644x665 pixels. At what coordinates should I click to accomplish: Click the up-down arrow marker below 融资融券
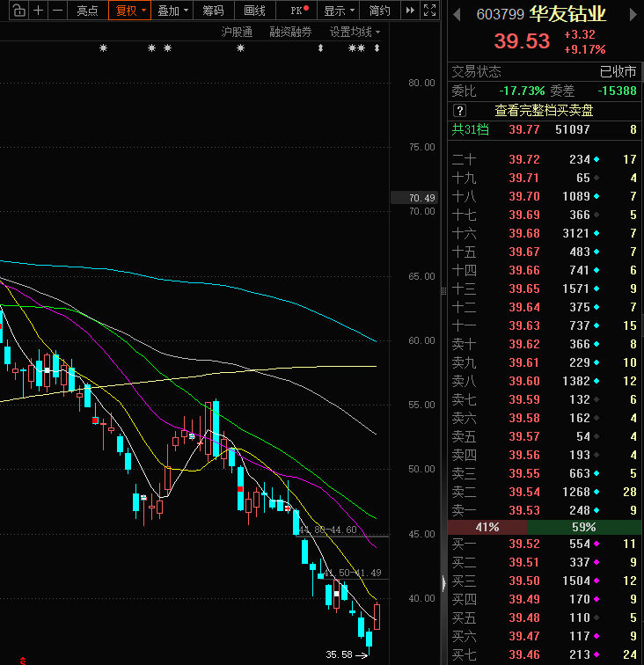point(321,47)
